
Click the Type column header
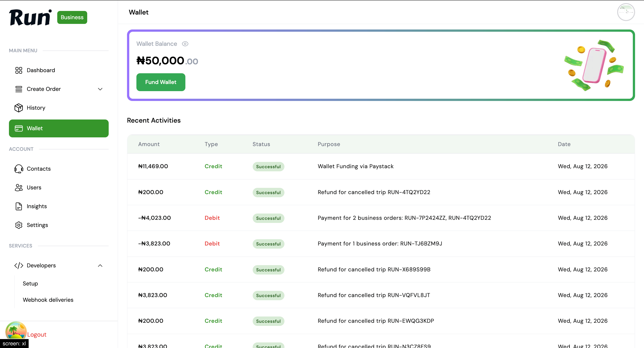point(211,144)
